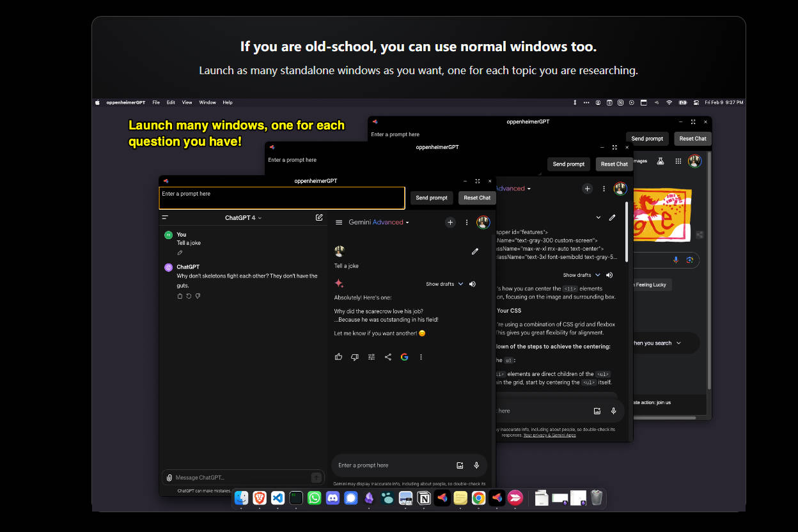Click speaker icon in middle window Gemini
Image resolution: width=798 pixels, height=532 pixels.
[x=609, y=275]
